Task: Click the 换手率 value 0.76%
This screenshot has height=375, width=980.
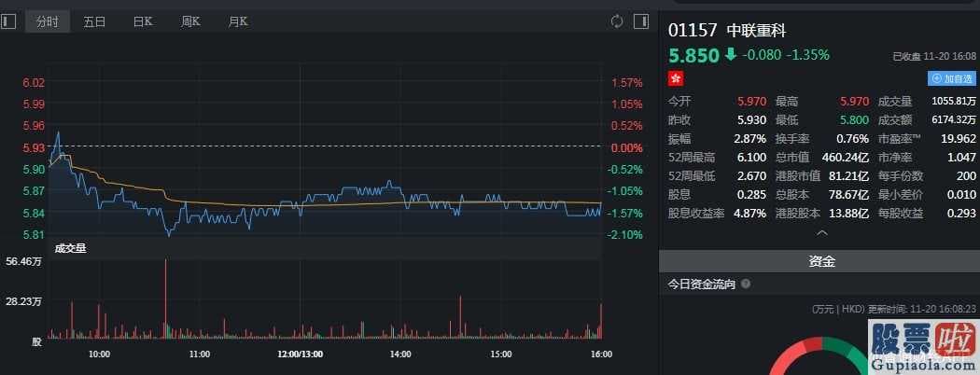Action: point(854,139)
